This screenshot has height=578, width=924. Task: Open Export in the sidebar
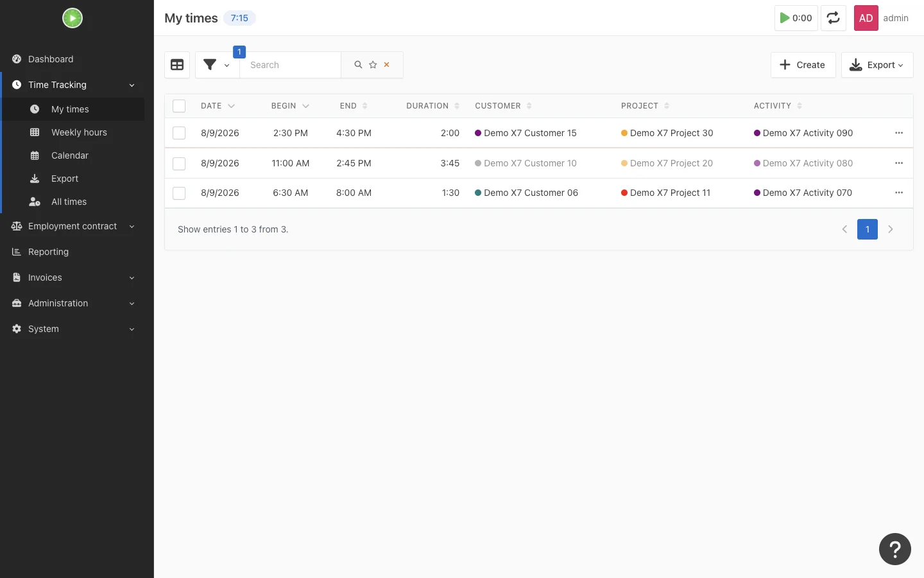(x=73, y=179)
